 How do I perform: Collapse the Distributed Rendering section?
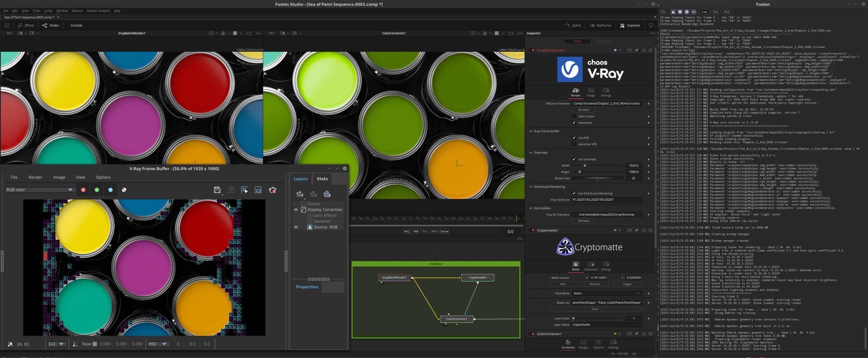531,187
